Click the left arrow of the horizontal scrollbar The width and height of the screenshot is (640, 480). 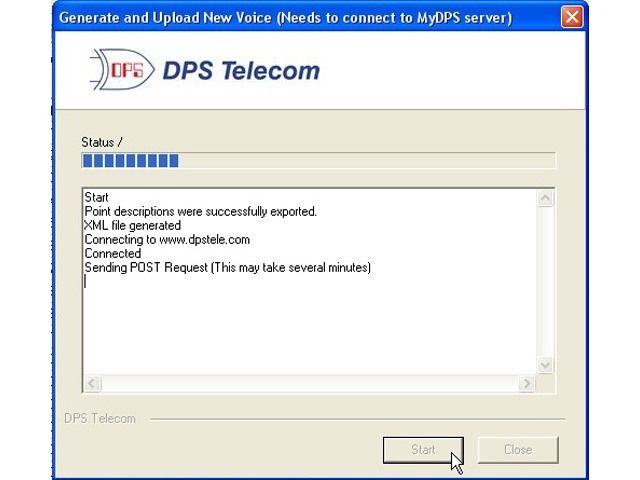(x=92, y=383)
